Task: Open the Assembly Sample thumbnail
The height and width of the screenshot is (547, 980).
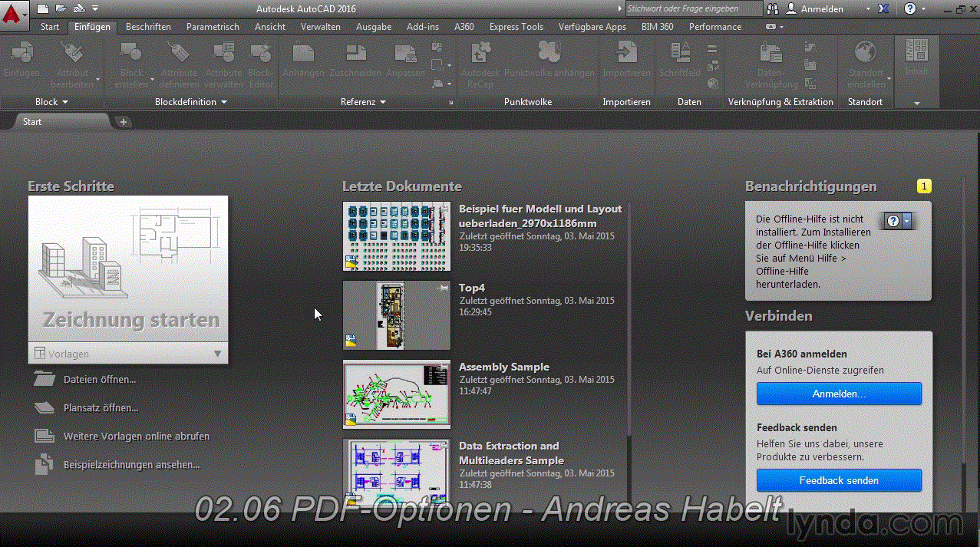Action: [396, 394]
